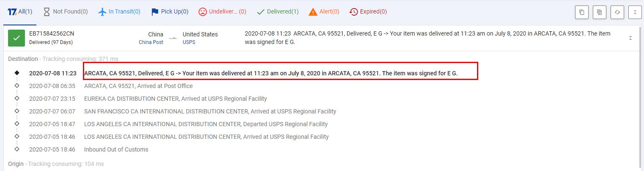
Task: Click tracking number EB715842562CN
Action: click(x=52, y=34)
